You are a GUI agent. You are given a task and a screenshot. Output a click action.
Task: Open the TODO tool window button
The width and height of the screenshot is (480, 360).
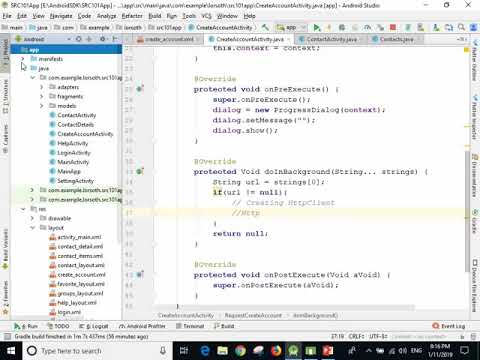point(58,326)
